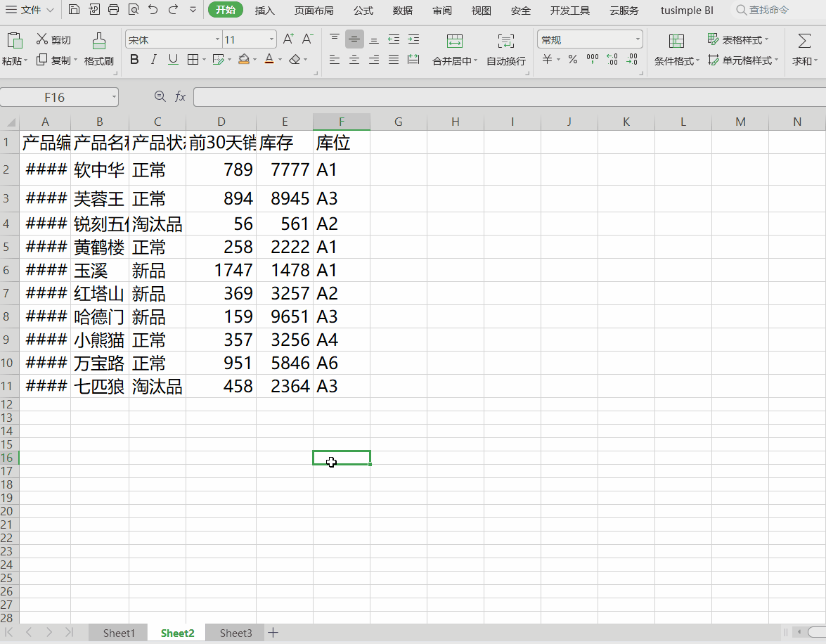Image resolution: width=826 pixels, height=644 pixels.
Task: Click the format painter brush icon
Action: pyautogui.click(x=98, y=41)
